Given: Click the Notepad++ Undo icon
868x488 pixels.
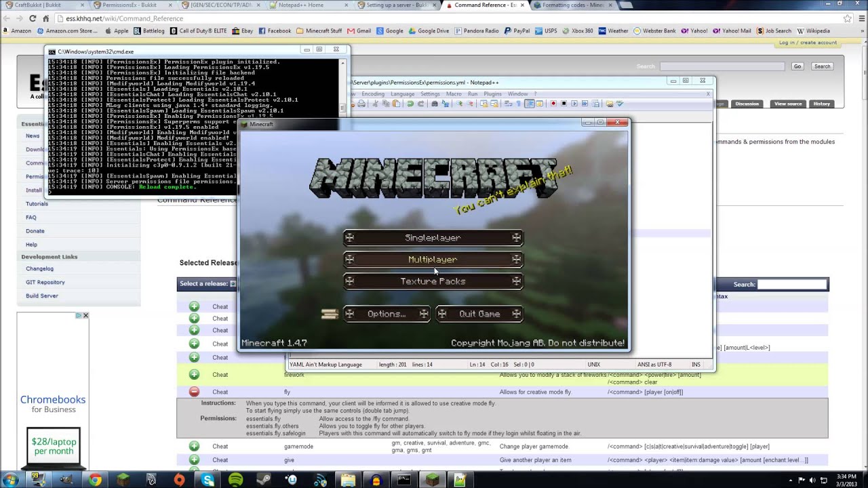Looking at the screenshot, I should coord(410,104).
